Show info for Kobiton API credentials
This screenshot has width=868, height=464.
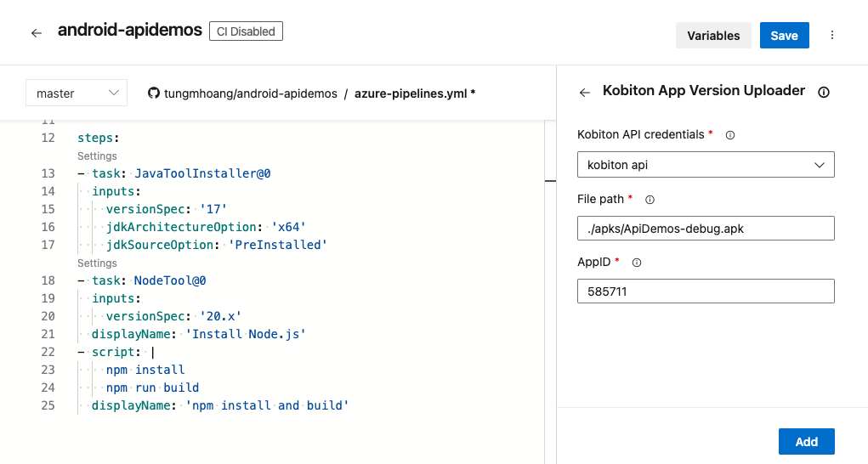730,135
